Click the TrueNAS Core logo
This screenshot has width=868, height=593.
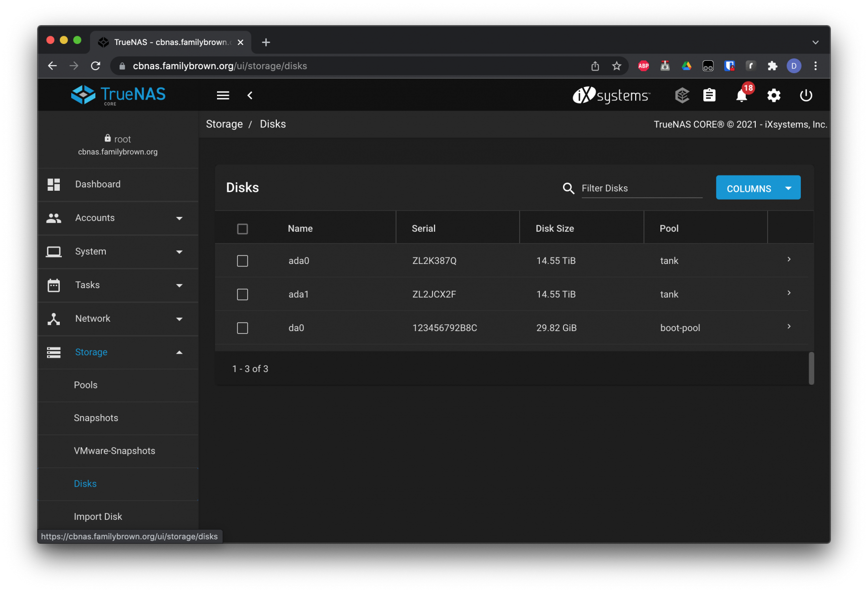pyautogui.click(x=119, y=95)
